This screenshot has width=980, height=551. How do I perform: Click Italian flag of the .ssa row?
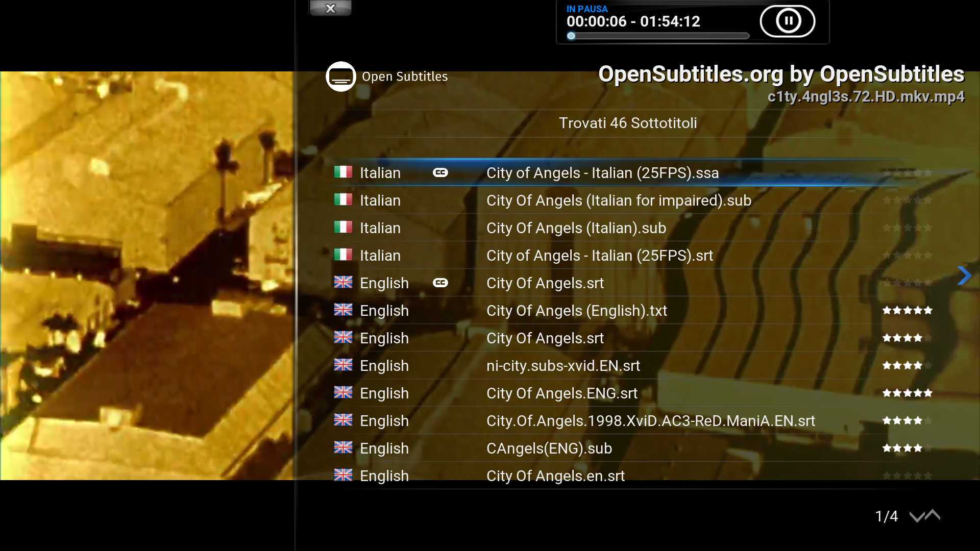coord(343,172)
